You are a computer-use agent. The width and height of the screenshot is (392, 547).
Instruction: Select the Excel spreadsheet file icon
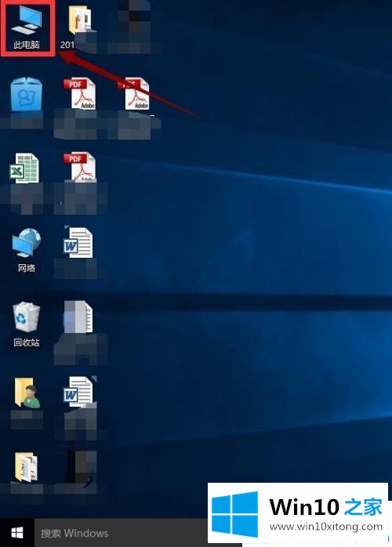[x=24, y=168]
